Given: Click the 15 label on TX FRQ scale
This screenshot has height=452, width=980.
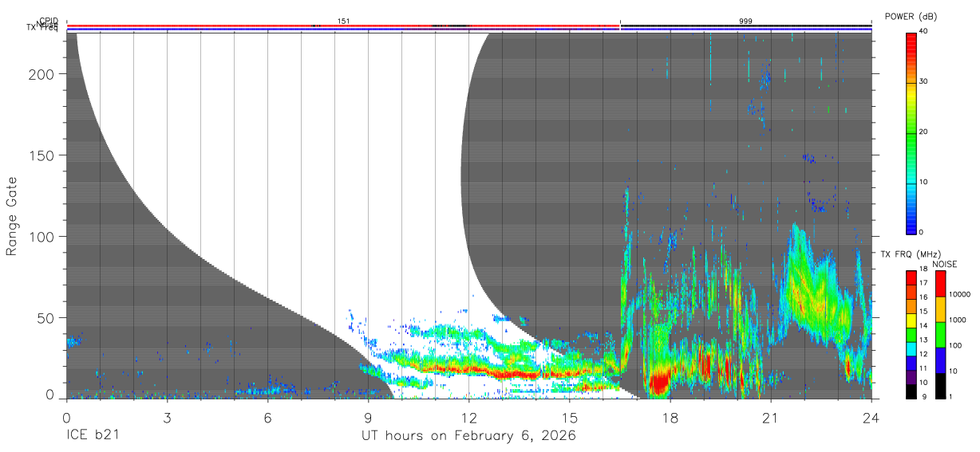Looking at the screenshot, I should coord(923,312).
